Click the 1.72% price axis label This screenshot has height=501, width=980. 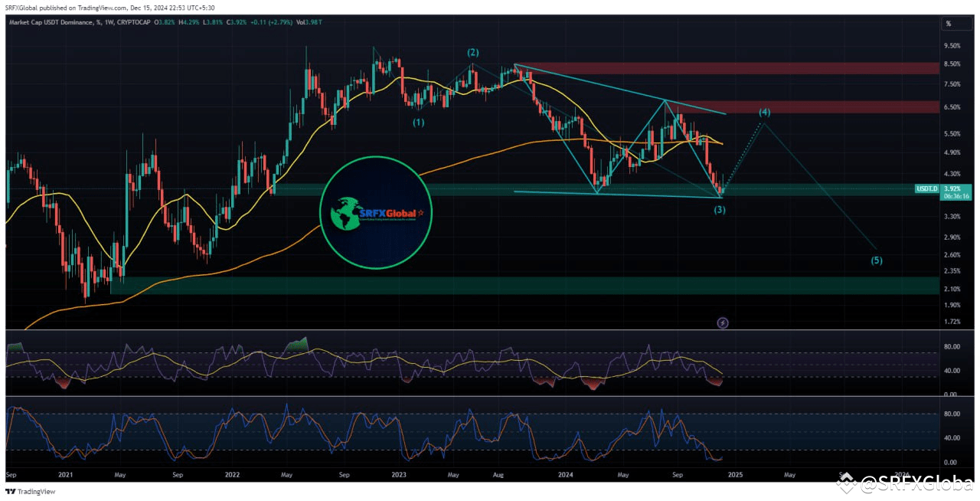(952, 320)
